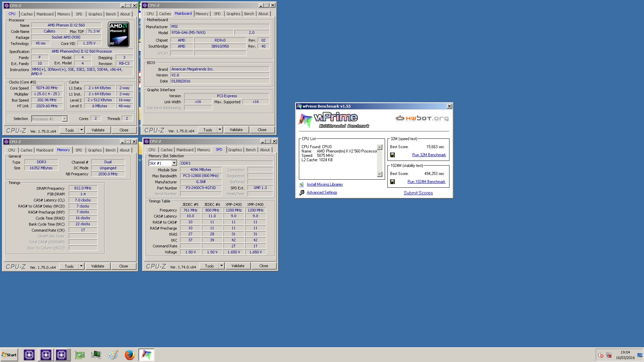This screenshot has height=362, width=644.
Task: Click the system clock showing 19:04
Action: 625,352
